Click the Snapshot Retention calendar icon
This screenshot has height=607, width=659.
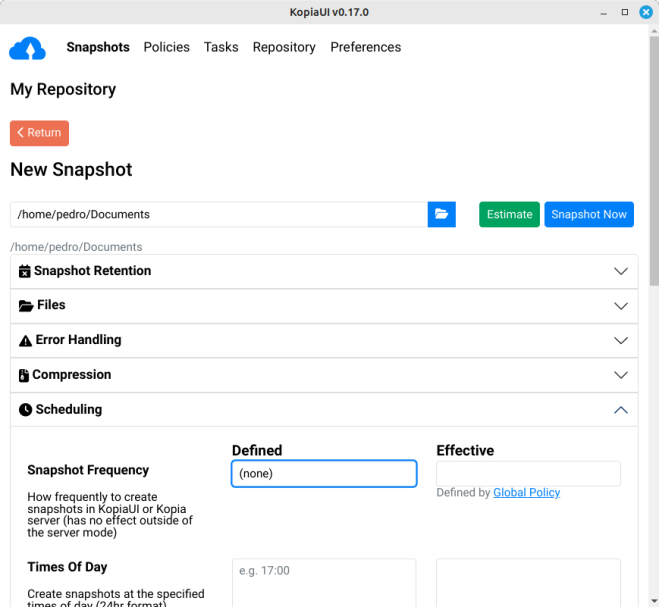[25, 271]
